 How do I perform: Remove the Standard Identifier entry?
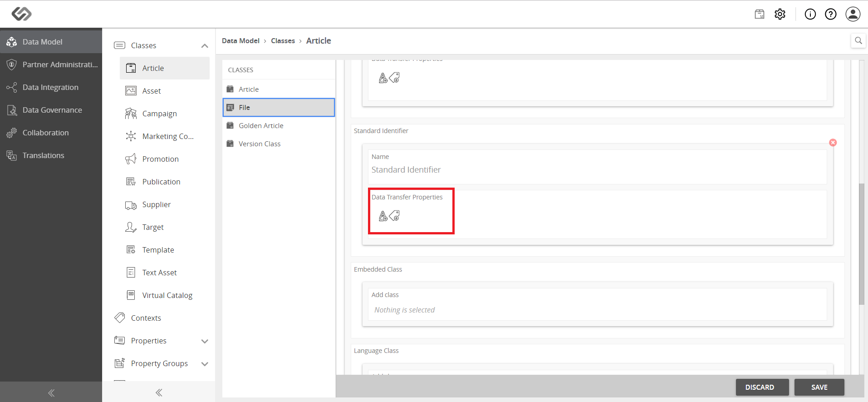[x=833, y=143]
